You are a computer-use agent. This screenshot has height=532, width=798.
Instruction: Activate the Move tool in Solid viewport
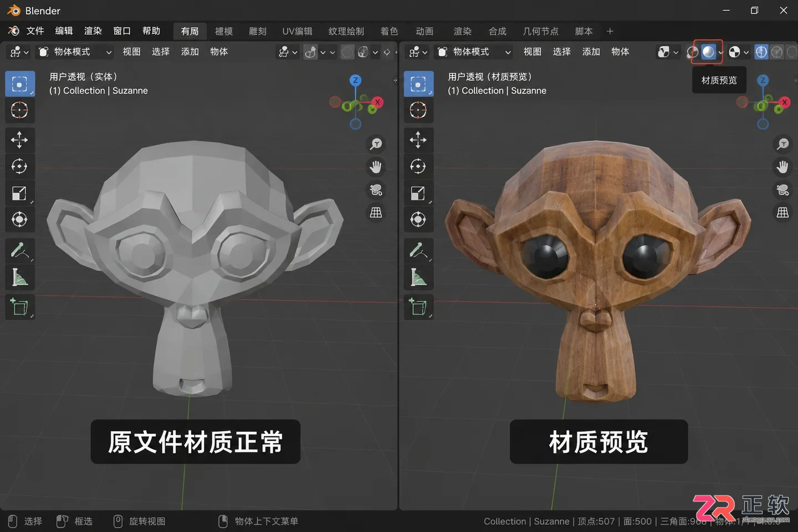tap(20, 140)
